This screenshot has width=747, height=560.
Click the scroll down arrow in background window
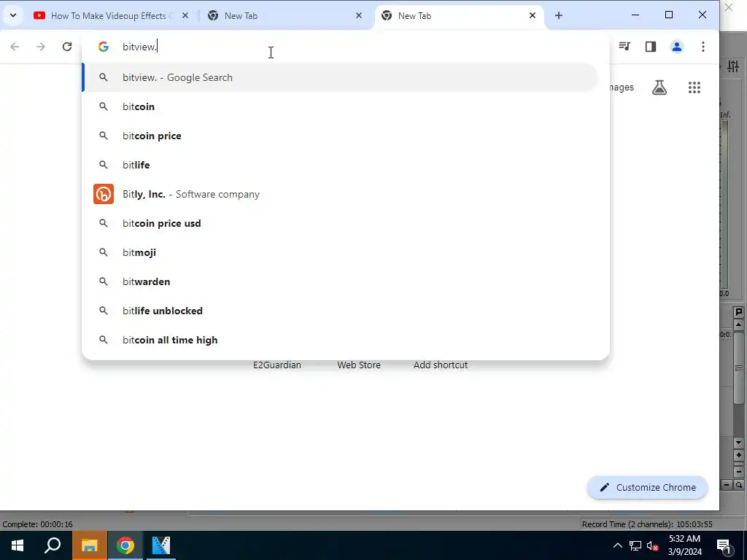click(738, 443)
